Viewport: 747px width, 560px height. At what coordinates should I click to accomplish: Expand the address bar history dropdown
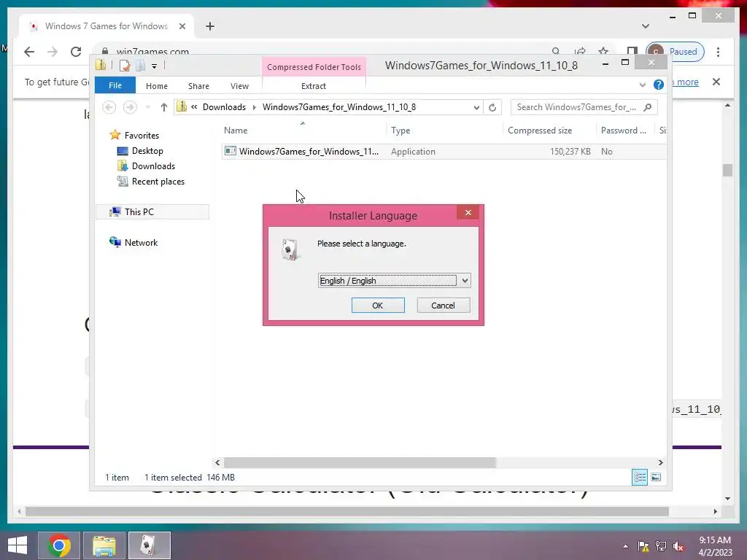pyautogui.click(x=476, y=108)
